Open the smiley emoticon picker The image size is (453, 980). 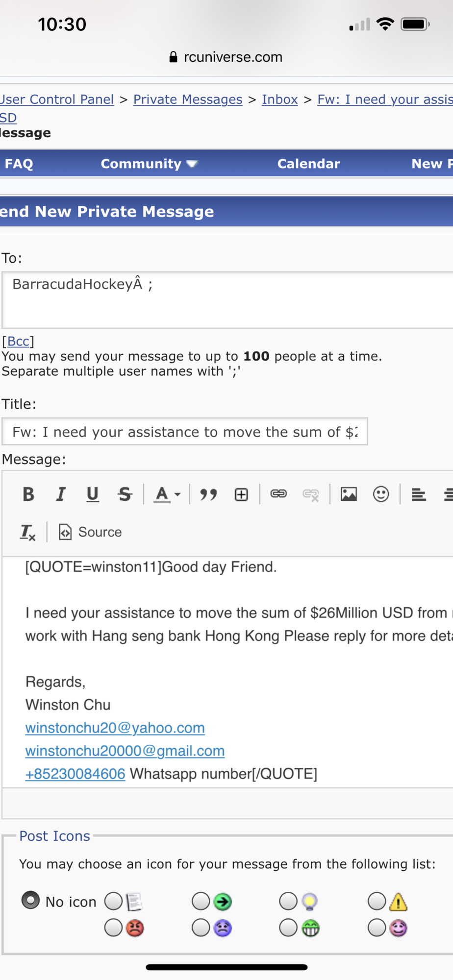coord(381,494)
